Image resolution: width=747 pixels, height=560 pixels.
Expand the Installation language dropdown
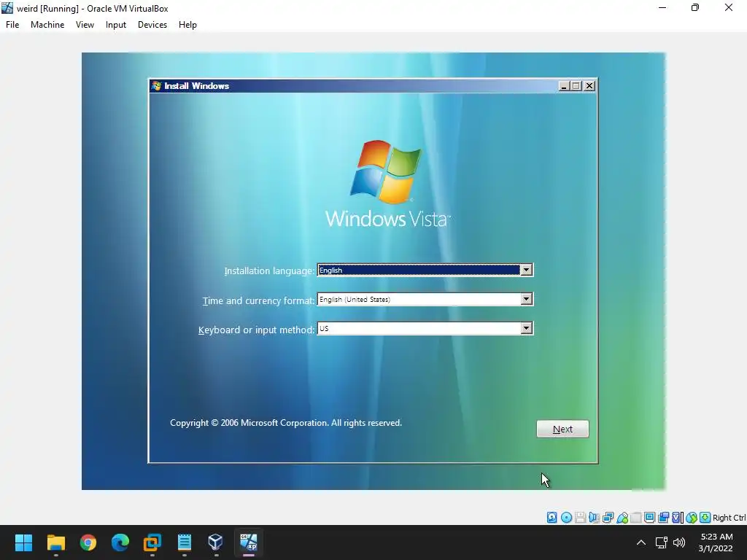526,270
